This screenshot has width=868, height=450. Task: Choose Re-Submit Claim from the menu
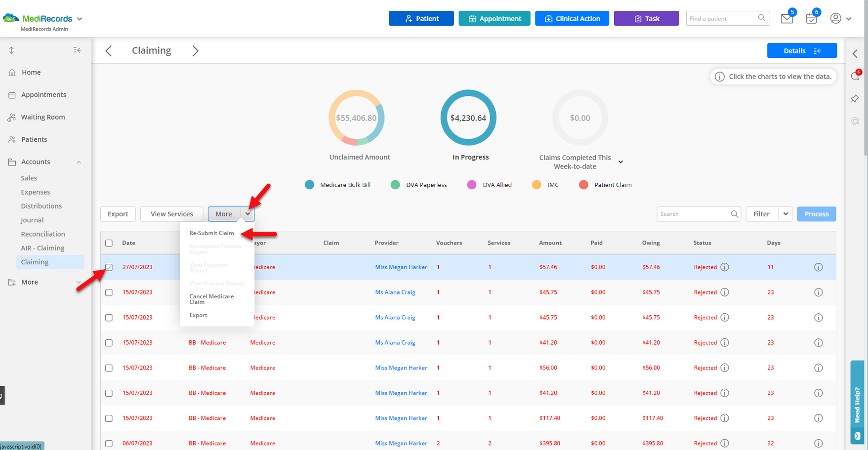pyautogui.click(x=211, y=233)
